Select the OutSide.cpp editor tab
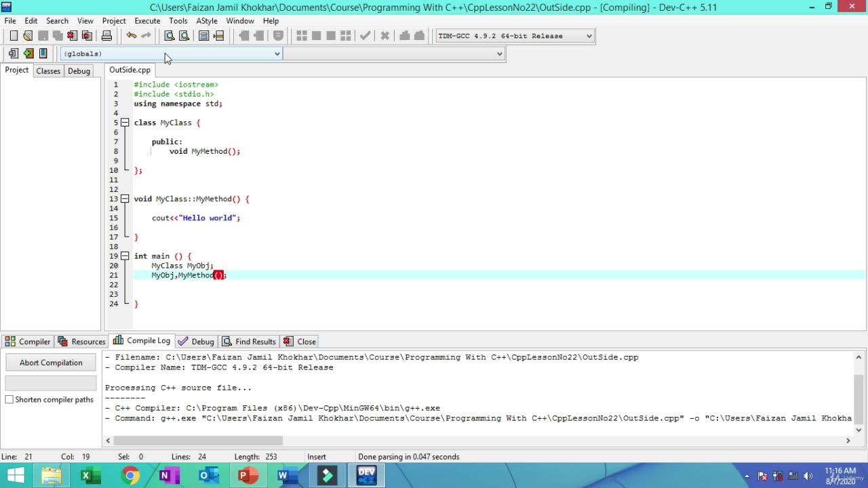The width and height of the screenshot is (868, 488). click(x=130, y=70)
